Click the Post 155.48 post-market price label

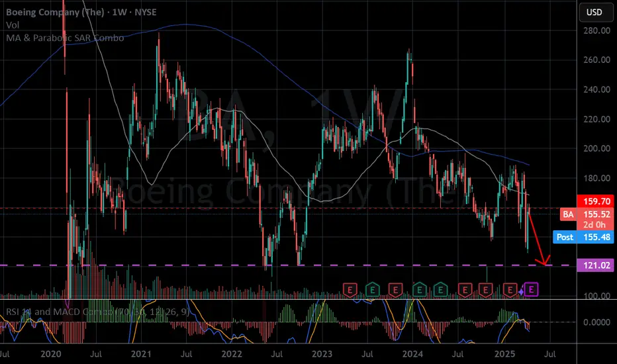point(583,237)
